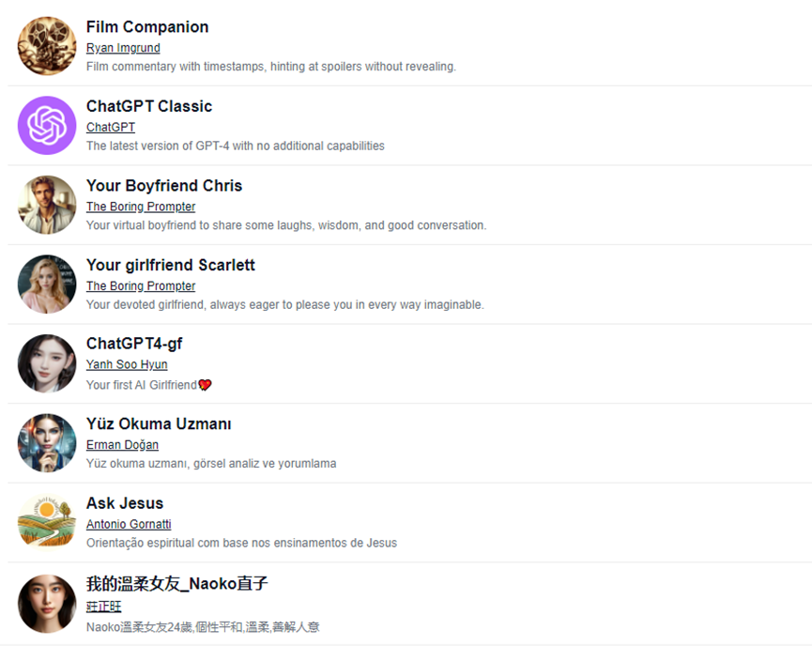Click the Yüz Okuma Uzmanı avatar icon
Viewport: 812px width, 646px height.
point(47,442)
